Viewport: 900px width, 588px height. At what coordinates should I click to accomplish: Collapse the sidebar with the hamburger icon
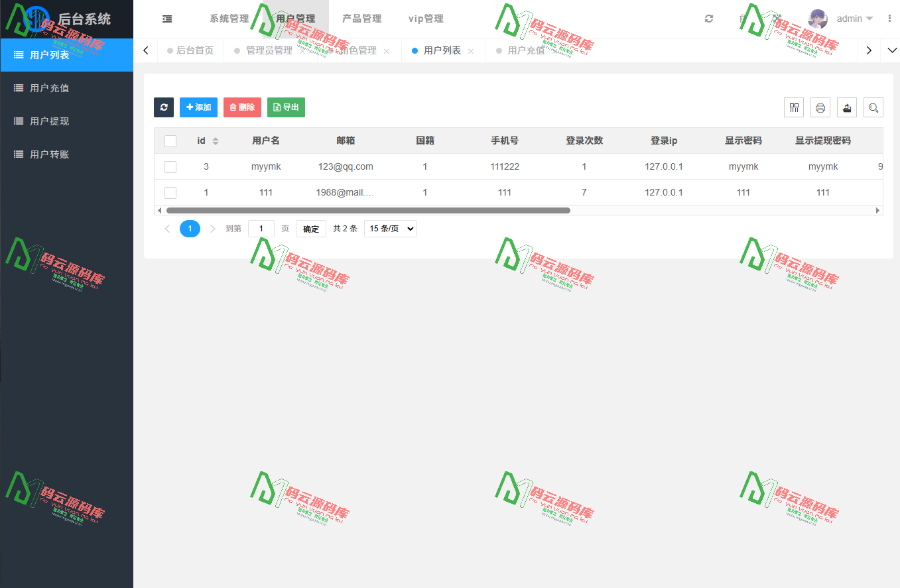pos(166,19)
